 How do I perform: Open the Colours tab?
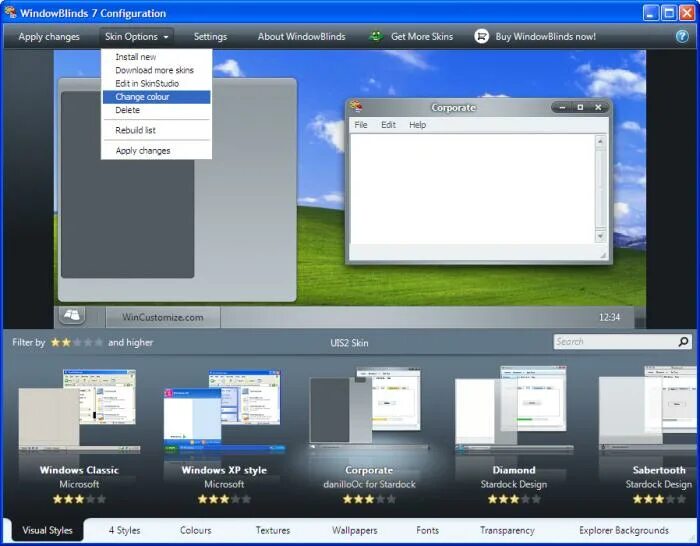[196, 530]
